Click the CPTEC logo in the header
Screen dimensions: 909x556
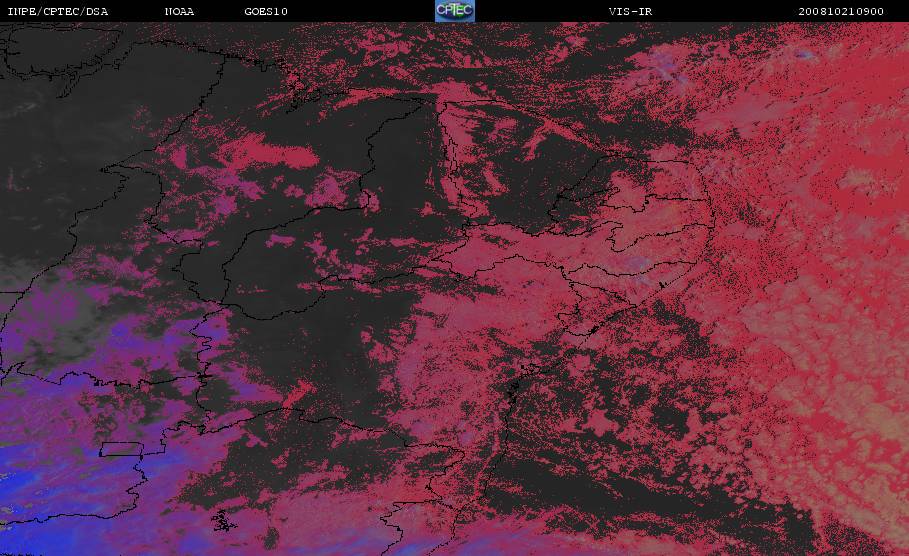tap(455, 10)
